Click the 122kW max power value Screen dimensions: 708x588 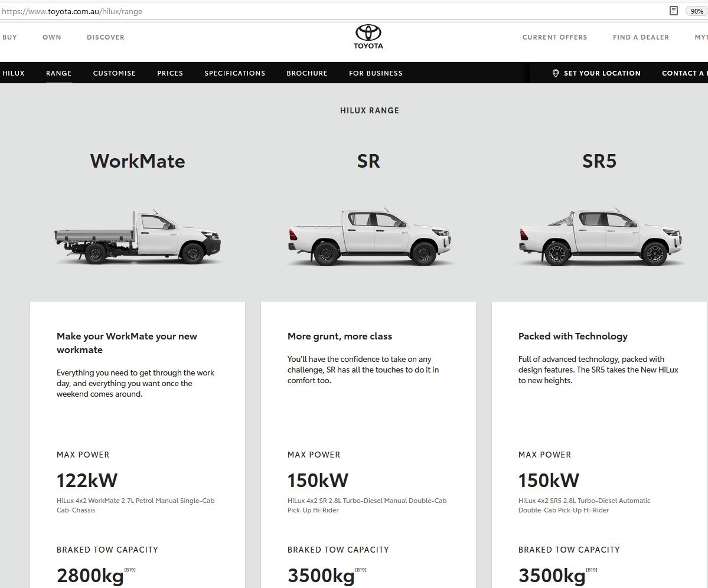[87, 481]
